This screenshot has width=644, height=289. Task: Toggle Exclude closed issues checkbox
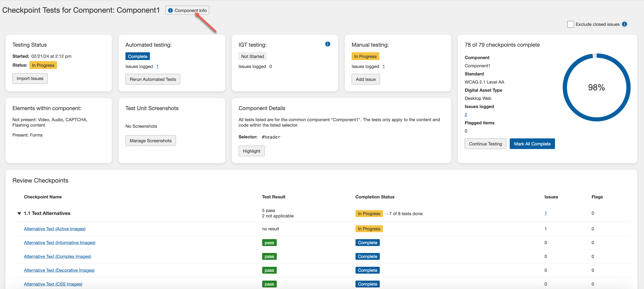(570, 24)
